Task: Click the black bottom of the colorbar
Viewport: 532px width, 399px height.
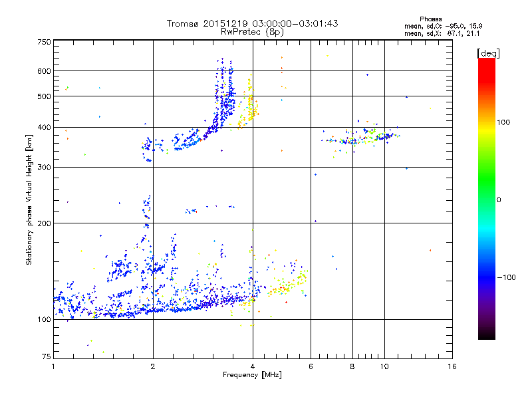Action: point(487,334)
